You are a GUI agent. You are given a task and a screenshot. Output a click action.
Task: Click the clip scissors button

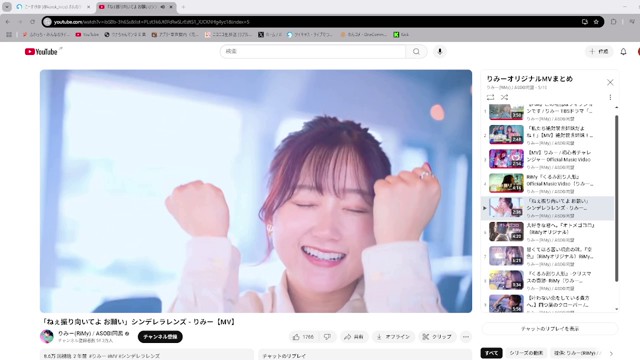[x=437, y=337]
